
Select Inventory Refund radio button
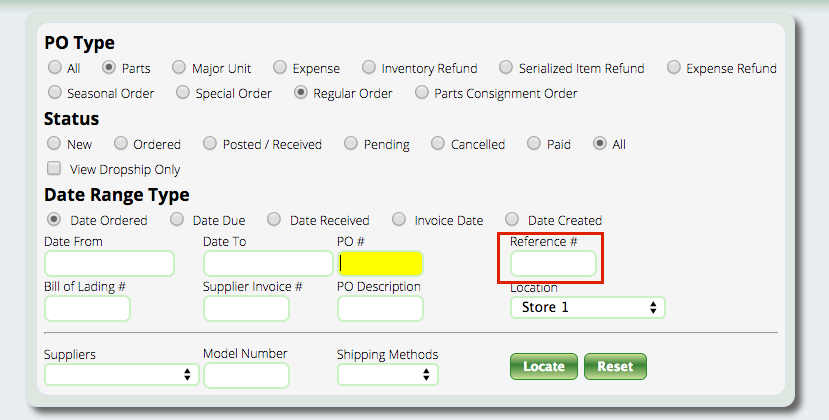[x=369, y=68]
